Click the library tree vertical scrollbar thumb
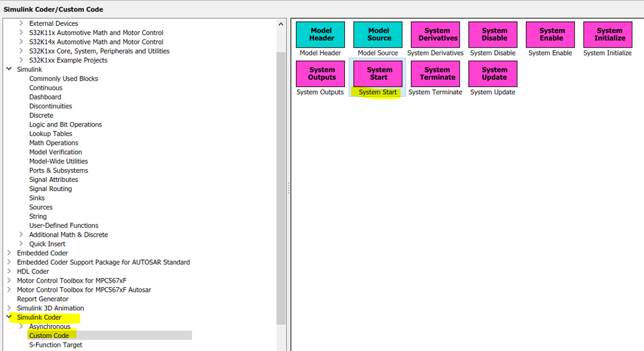Image resolution: width=644 pixels, height=351 pixels. pos(281,188)
